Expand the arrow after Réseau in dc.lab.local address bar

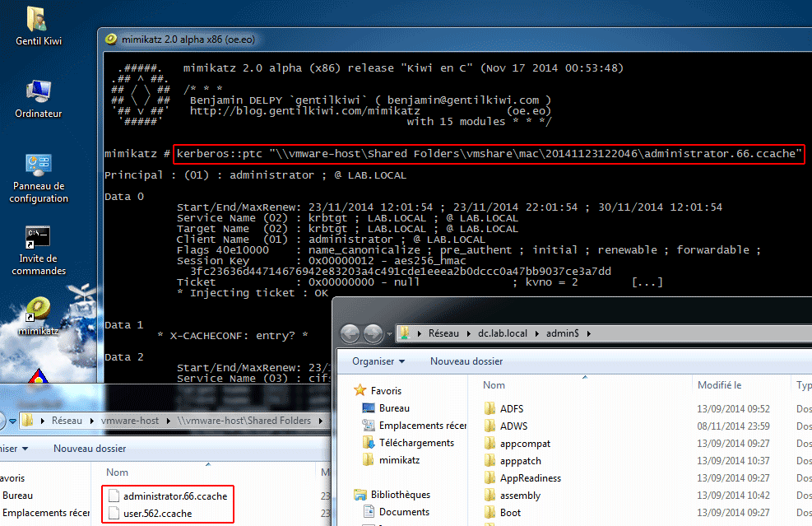click(x=469, y=333)
